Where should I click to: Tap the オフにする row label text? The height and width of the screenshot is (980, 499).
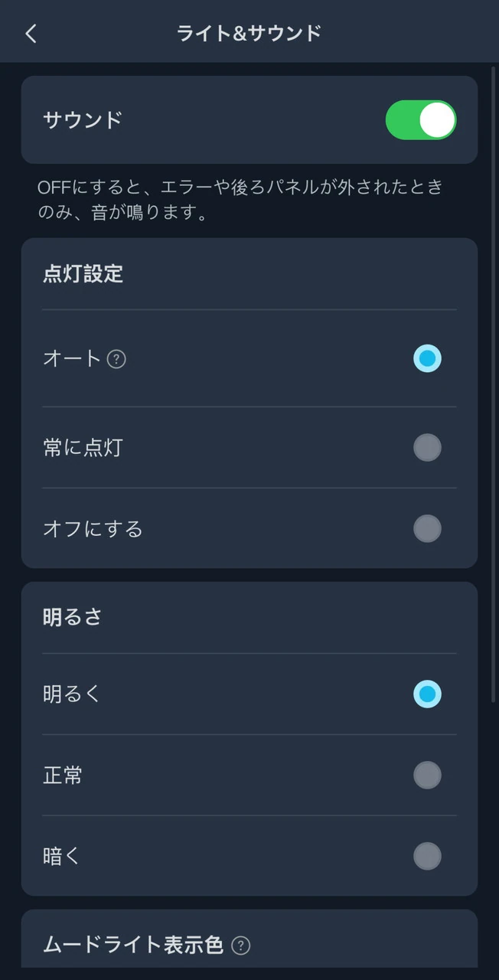point(93,528)
